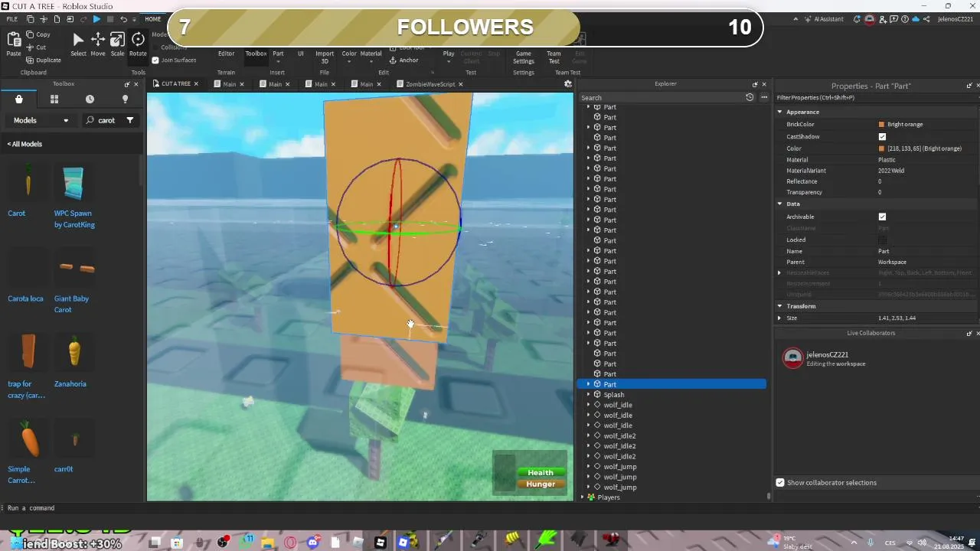Collapse the Transform property section
Image resolution: width=980 pixels, height=551 pixels.
(x=780, y=306)
